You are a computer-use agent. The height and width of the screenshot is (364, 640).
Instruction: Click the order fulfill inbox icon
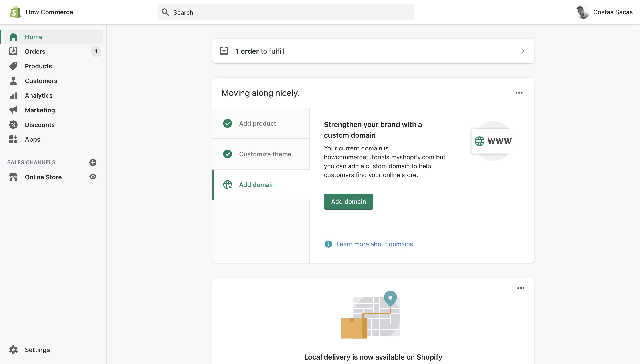(224, 51)
